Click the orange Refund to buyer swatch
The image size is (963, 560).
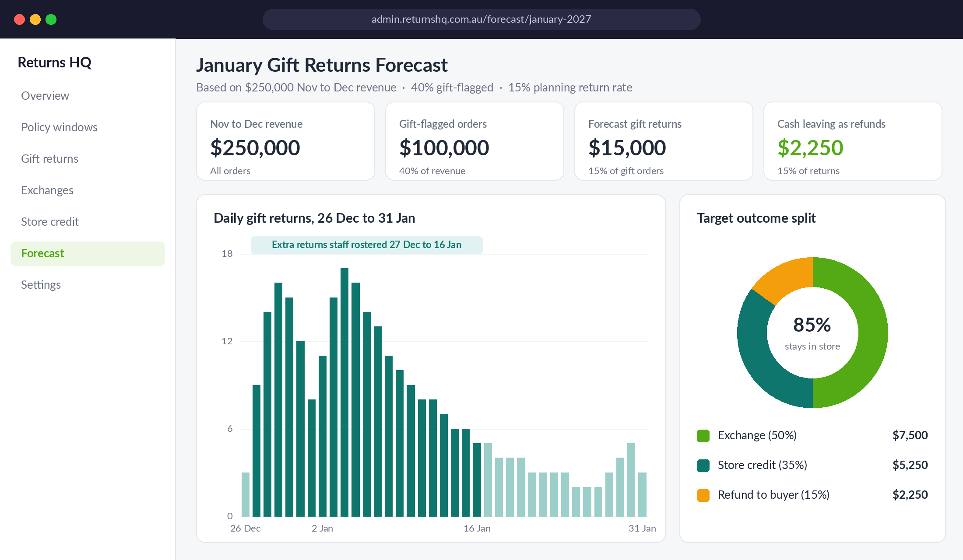703,495
